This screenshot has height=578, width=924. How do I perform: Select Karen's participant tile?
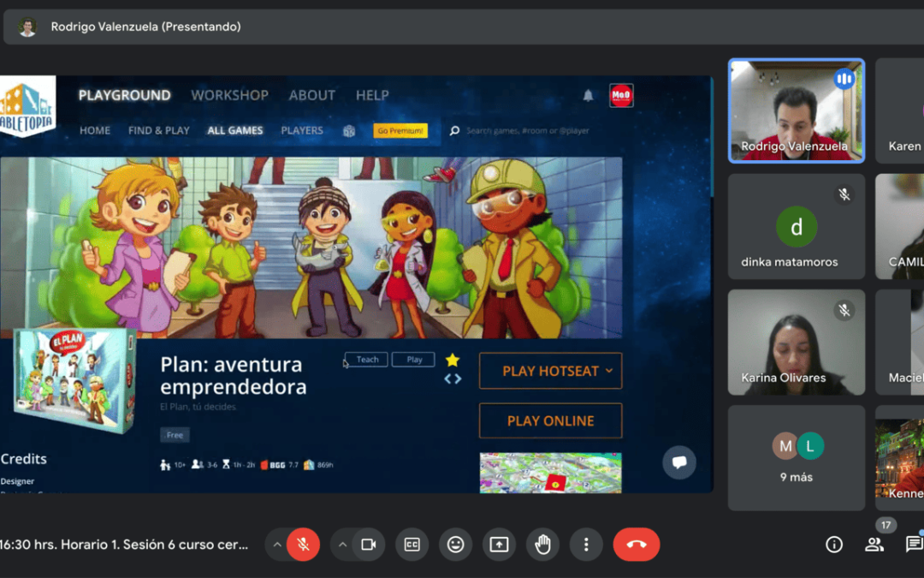point(900,110)
